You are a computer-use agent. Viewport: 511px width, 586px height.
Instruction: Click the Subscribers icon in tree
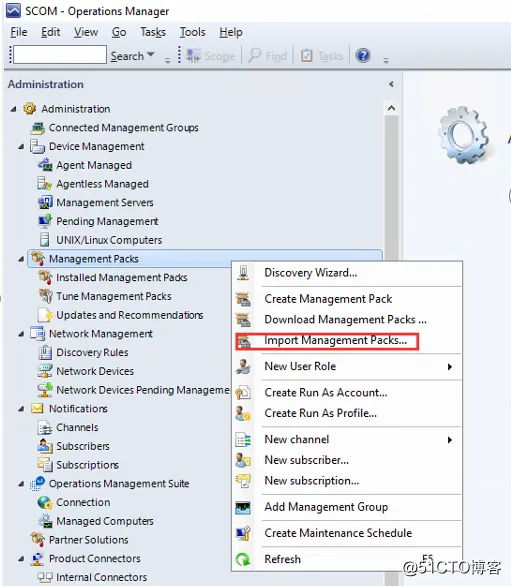[x=45, y=446]
